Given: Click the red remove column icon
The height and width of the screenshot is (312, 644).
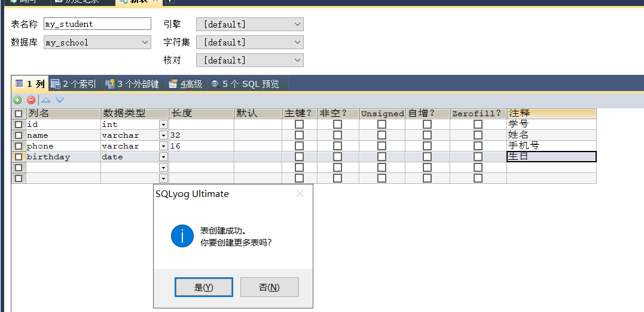Looking at the screenshot, I should point(31,100).
